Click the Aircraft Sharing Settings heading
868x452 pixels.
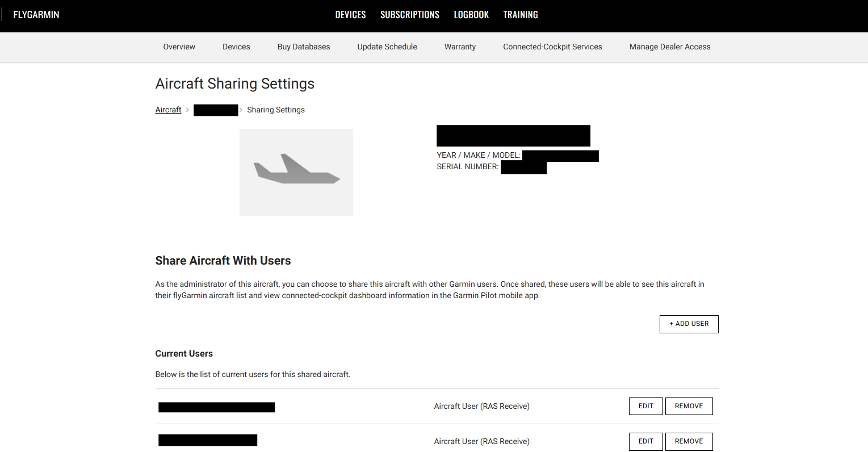click(x=235, y=83)
